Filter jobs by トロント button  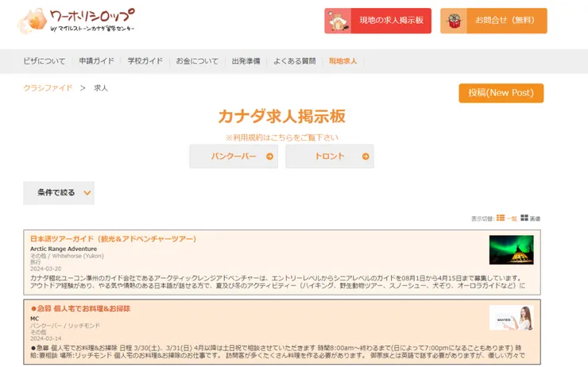(x=330, y=156)
